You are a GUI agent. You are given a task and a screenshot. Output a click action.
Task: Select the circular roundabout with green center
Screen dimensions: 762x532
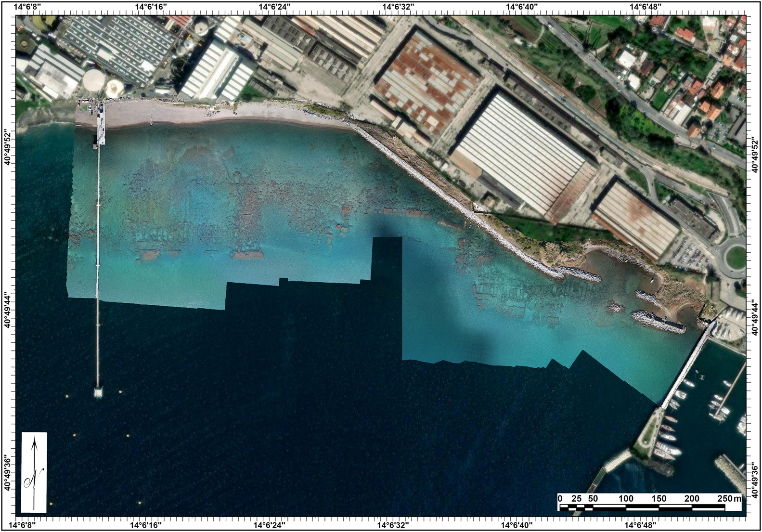735,256
